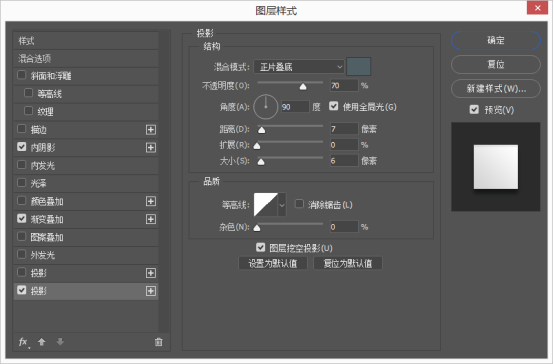
Task: Click 设置为默认值 button
Action: pos(273,263)
